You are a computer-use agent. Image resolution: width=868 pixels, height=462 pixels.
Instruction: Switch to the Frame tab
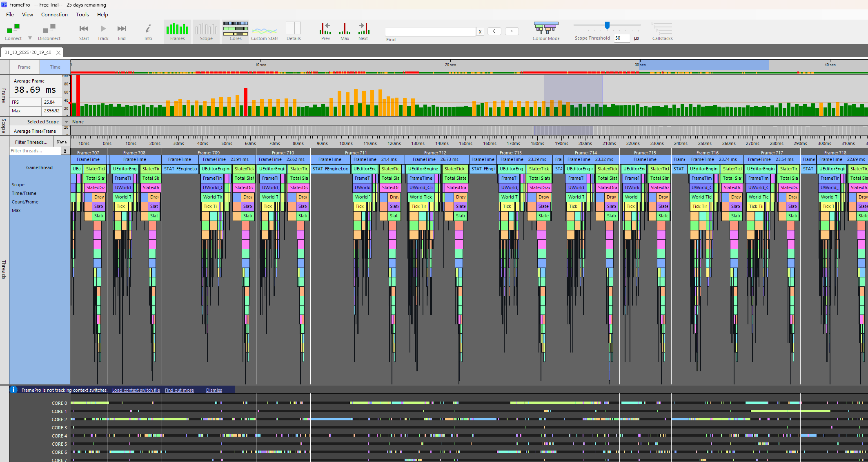click(24, 67)
